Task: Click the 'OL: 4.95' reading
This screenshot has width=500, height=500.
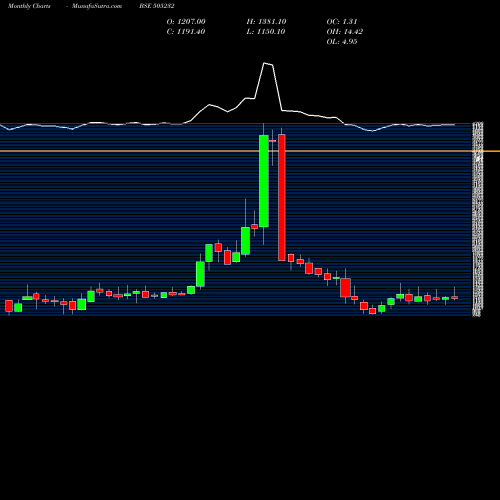Action: (x=342, y=41)
